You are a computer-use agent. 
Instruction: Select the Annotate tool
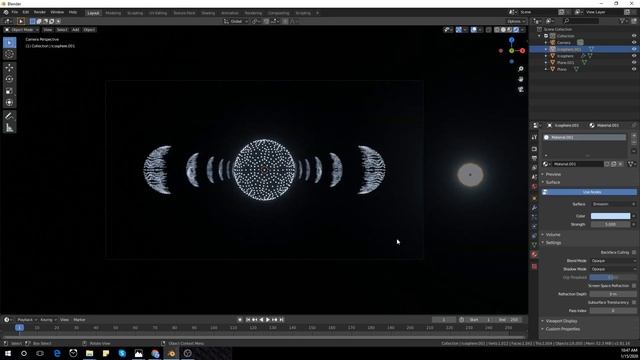pos(9,116)
